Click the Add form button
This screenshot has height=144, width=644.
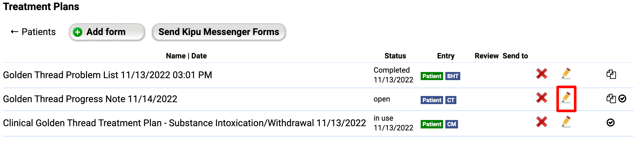pyautogui.click(x=106, y=32)
